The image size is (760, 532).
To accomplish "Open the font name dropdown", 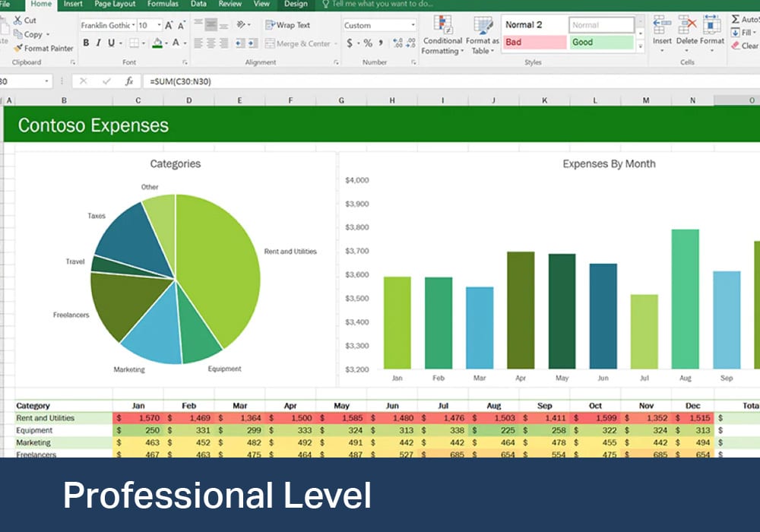I will (x=133, y=25).
